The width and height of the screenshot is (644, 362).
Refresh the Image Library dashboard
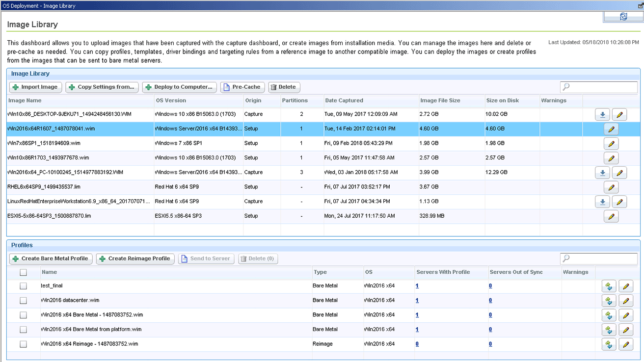(623, 16)
